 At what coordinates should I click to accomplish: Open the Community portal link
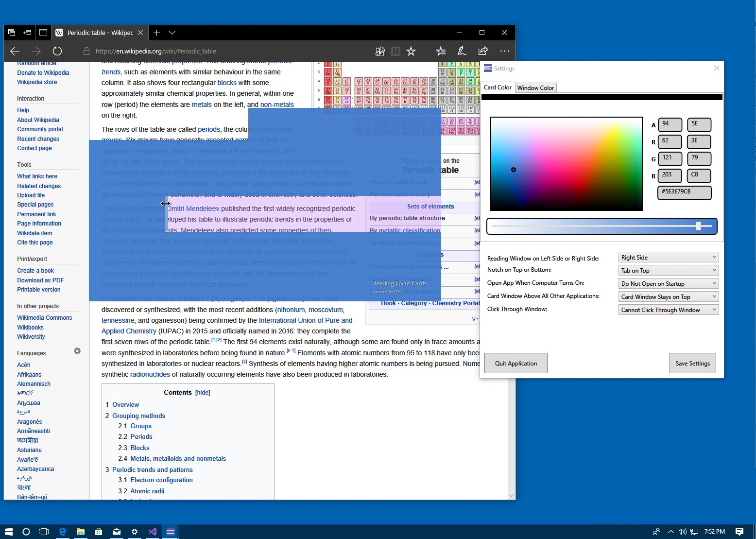(40, 129)
